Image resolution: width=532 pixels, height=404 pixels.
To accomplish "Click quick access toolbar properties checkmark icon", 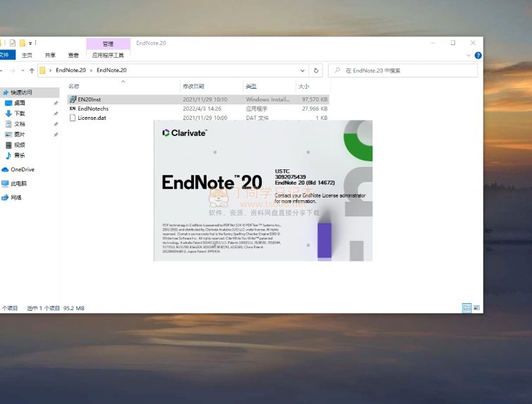I will pyautogui.click(x=13, y=43).
